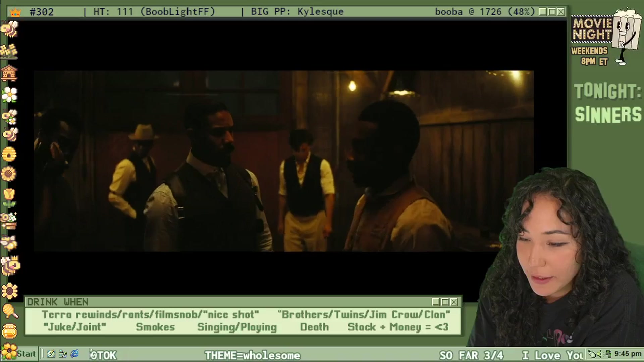Minimize the DRINK WHEN window
The image size is (644, 362).
click(x=436, y=302)
